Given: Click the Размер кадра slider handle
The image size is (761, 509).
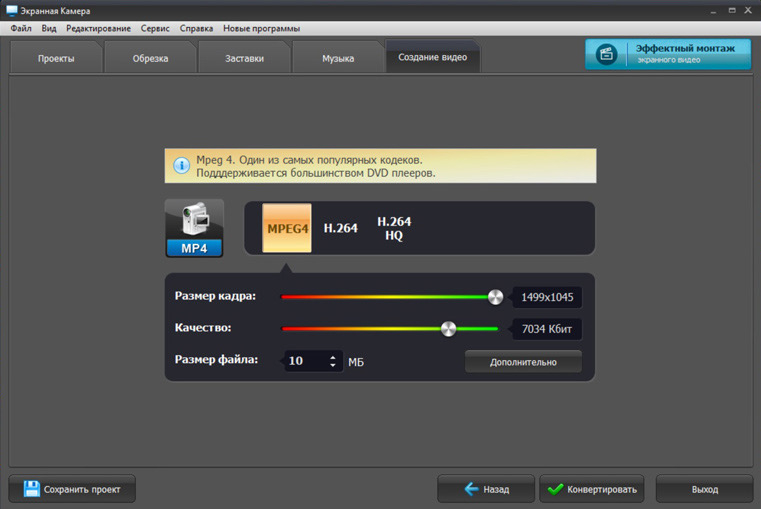Looking at the screenshot, I should tap(496, 297).
